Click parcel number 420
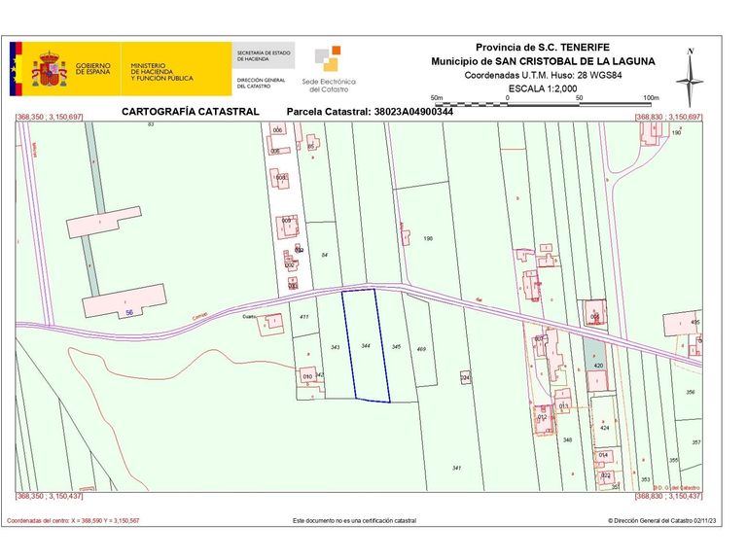The image size is (747, 560). (598, 366)
